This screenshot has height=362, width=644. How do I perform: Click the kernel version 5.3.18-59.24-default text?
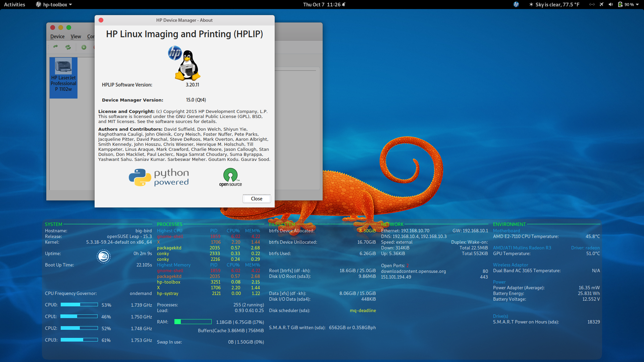tap(108, 242)
